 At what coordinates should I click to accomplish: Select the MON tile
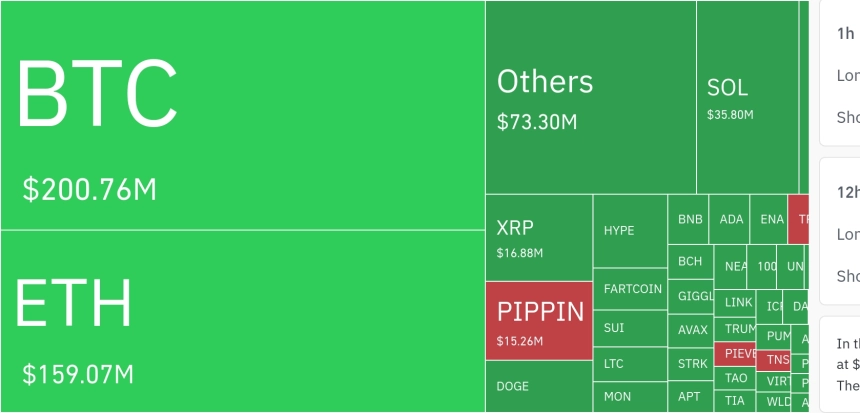click(x=630, y=397)
